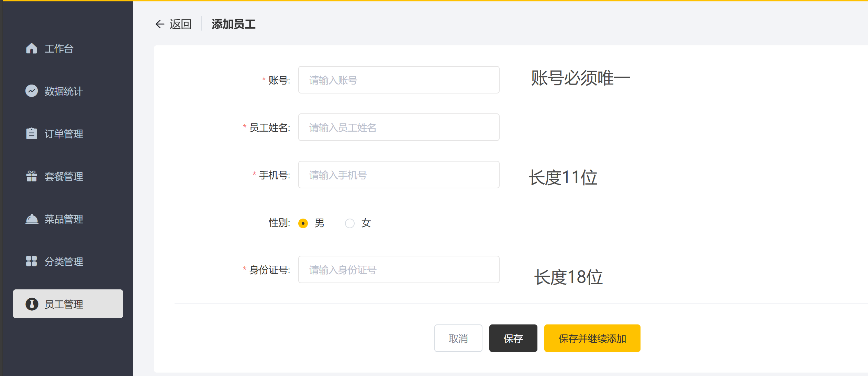
Task: Click the 身份证号 text box
Action: tap(399, 269)
